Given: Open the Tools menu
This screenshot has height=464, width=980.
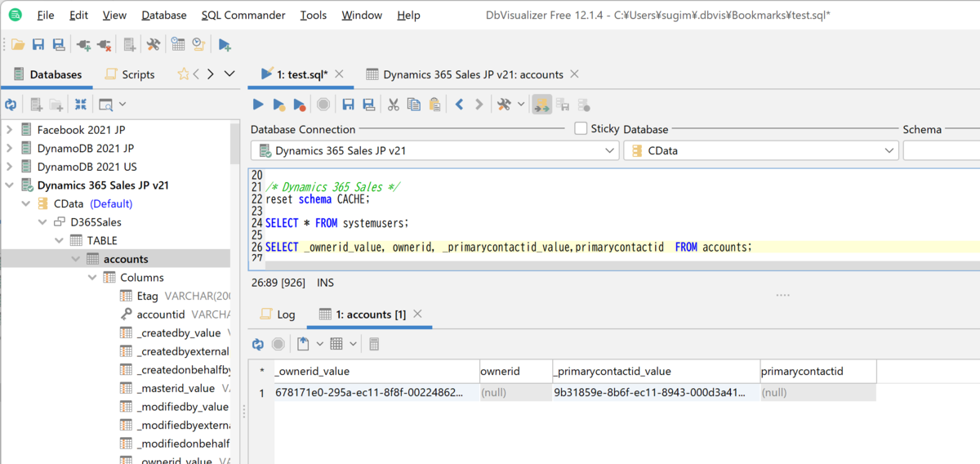Looking at the screenshot, I should (314, 15).
